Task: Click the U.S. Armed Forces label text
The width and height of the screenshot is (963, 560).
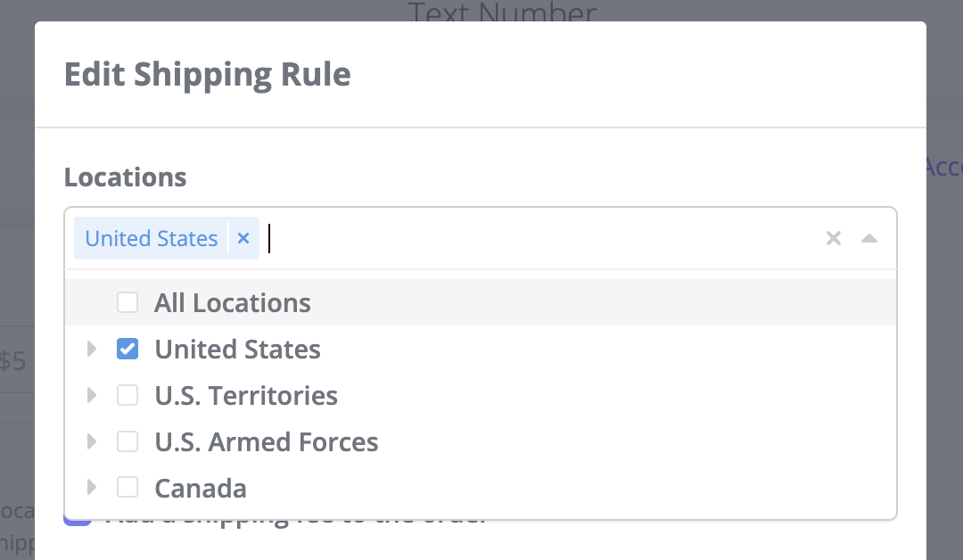Action: tap(267, 441)
